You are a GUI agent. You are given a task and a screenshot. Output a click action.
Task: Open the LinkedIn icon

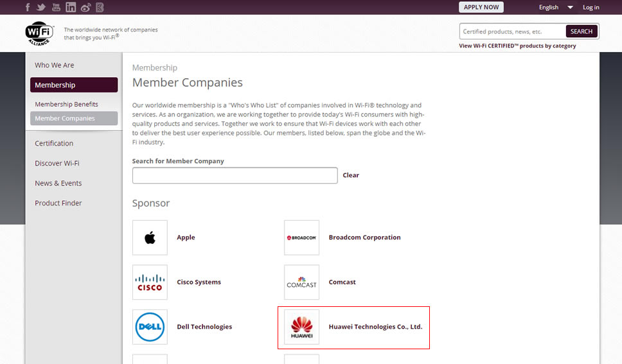point(71,7)
